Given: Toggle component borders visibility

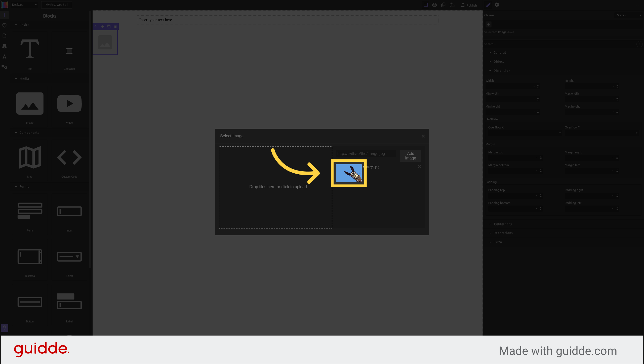Looking at the screenshot, I should [425, 5].
